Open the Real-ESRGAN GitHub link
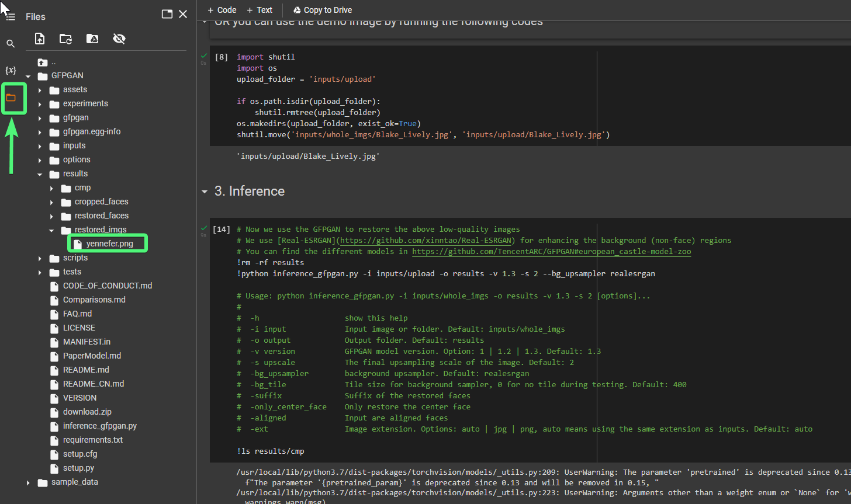 click(427, 241)
